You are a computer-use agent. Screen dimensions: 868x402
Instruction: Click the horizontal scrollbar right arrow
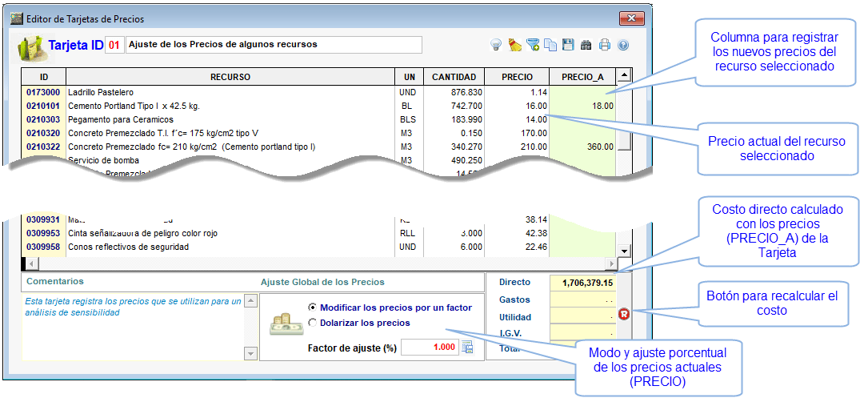611,263
